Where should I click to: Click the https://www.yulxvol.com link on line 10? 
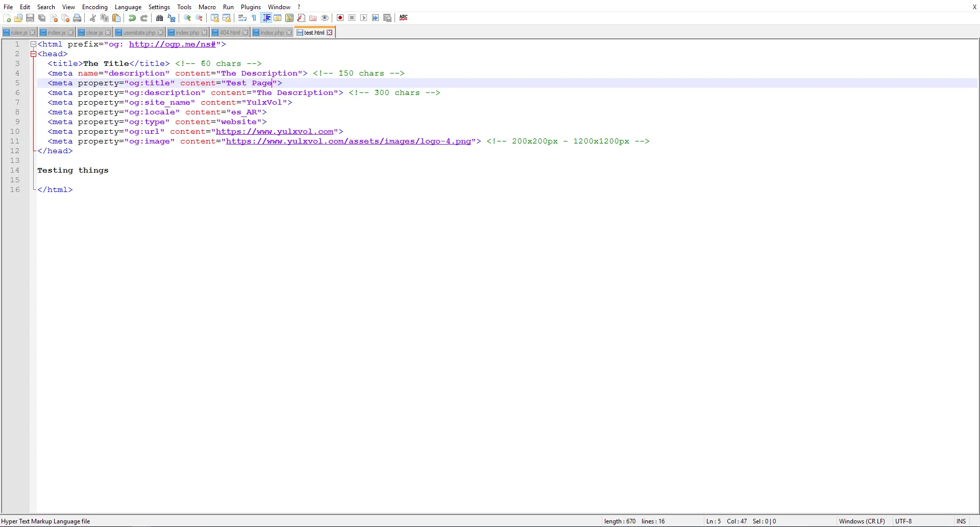[275, 132]
